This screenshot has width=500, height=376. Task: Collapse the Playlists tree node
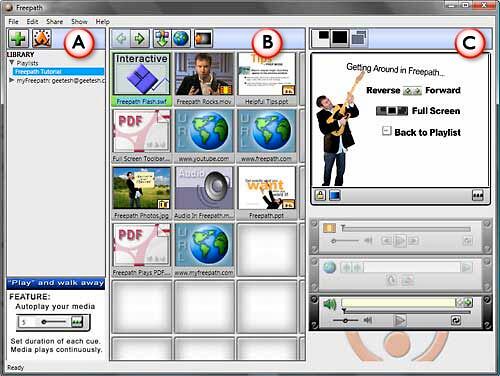[x=12, y=63]
